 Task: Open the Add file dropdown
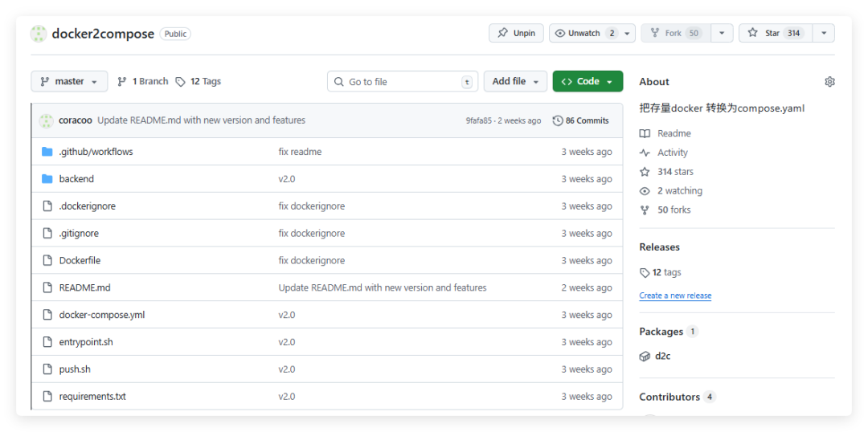tap(515, 81)
